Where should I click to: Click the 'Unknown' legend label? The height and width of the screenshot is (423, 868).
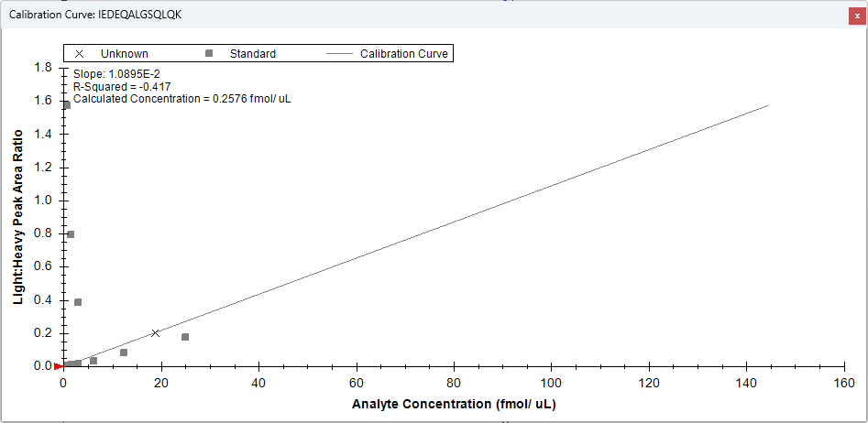click(125, 54)
